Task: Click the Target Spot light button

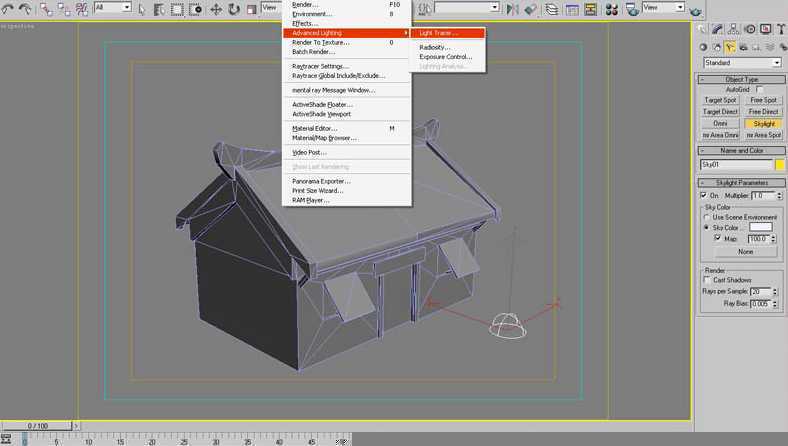Action: (x=720, y=100)
